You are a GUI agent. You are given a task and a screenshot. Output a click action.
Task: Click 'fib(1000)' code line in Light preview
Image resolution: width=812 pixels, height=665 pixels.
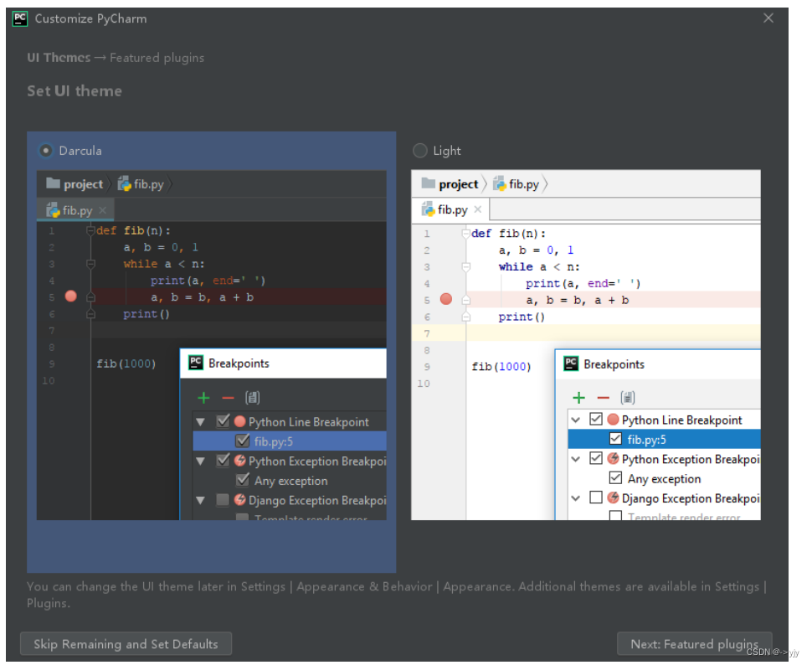click(501, 367)
